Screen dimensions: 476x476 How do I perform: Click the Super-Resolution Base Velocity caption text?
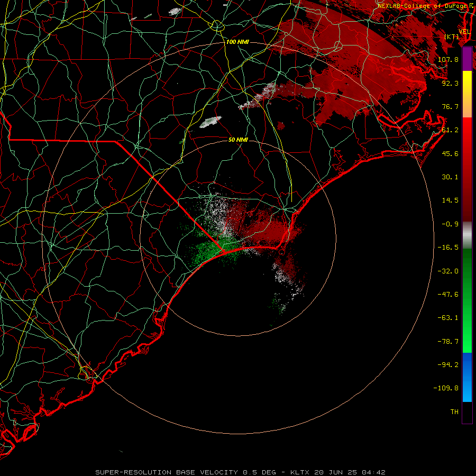[241, 472]
